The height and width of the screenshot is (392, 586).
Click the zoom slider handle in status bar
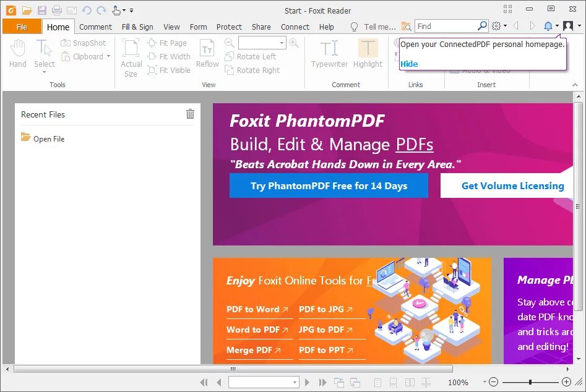pos(530,382)
